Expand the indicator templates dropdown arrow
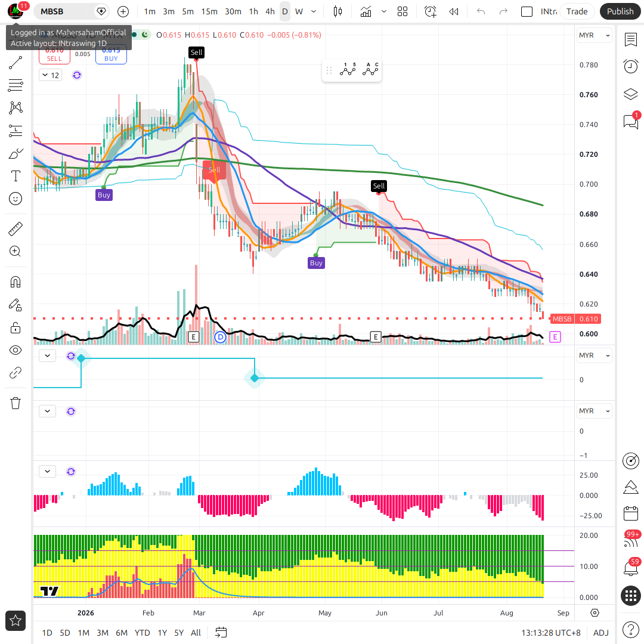This screenshot has width=644, height=644. coord(384,11)
